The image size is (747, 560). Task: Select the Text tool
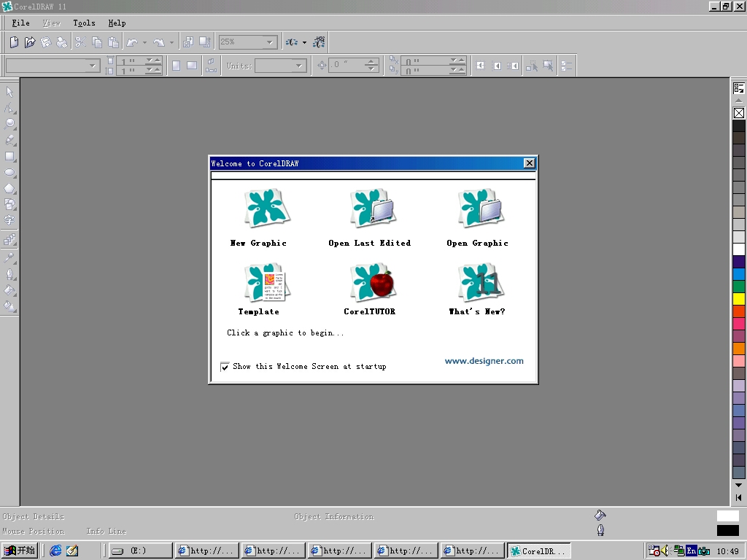(9, 220)
